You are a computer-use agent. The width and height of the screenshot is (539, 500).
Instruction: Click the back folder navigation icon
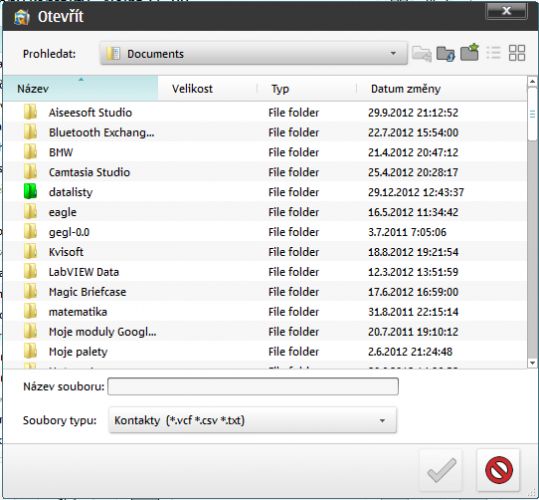[x=422, y=54]
